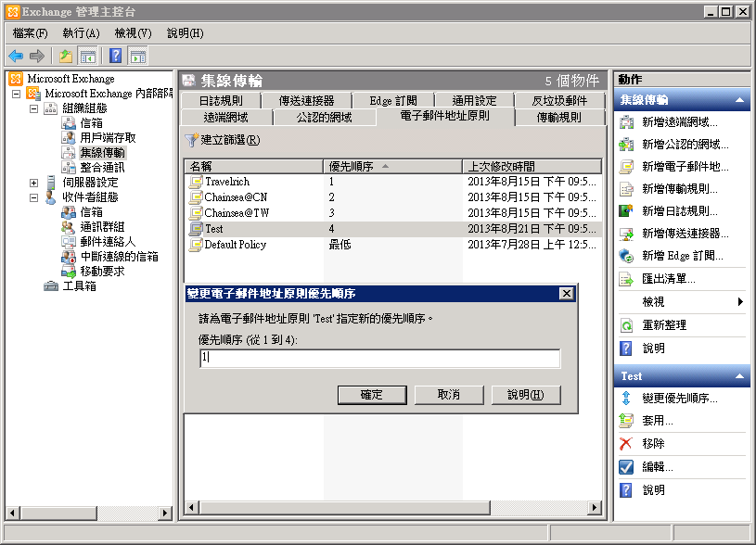Select 移動要求 in the tree
756x545 pixels.
[102, 272]
